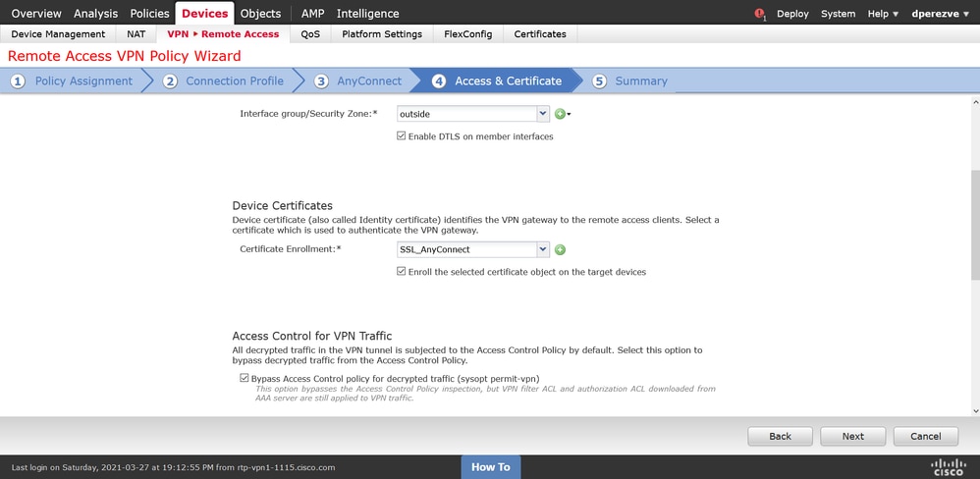The width and height of the screenshot is (980, 479).
Task: Add a certificate enrollment with green plus
Action: pos(560,249)
